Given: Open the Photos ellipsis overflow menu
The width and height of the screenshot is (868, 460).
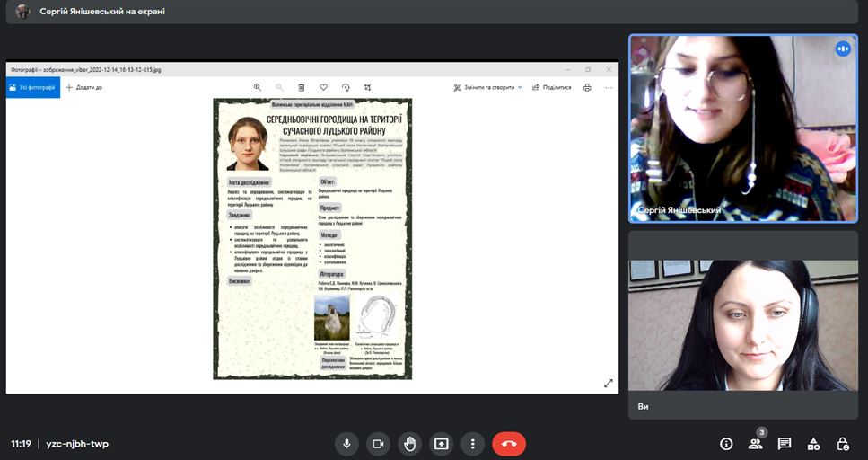Looking at the screenshot, I should pyautogui.click(x=609, y=87).
